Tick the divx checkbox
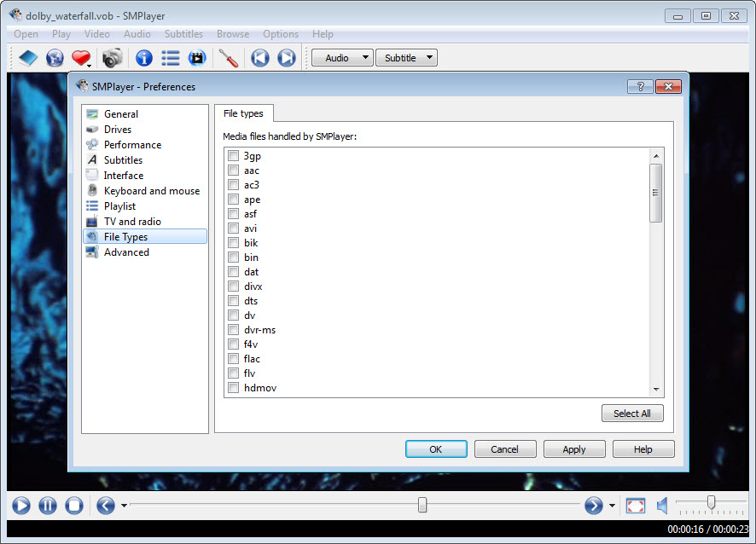The width and height of the screenshot is (756, 544). [x=233, y=286]
